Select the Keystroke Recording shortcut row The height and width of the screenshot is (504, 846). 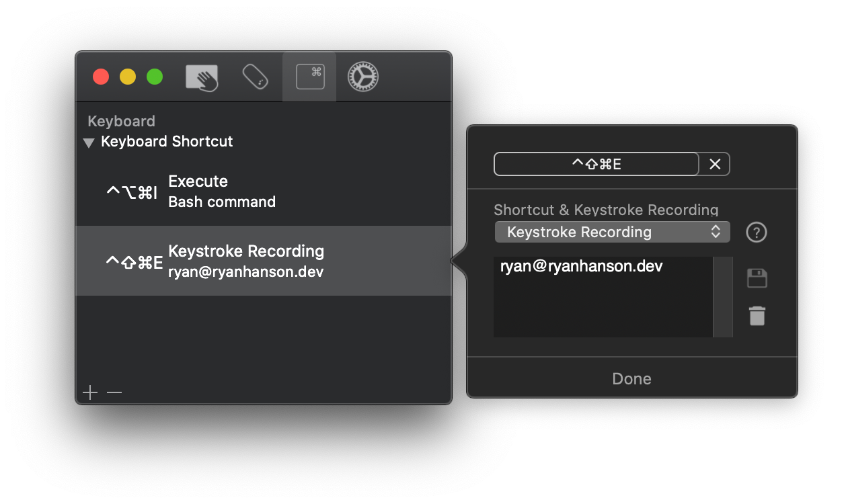coord(262,261)
